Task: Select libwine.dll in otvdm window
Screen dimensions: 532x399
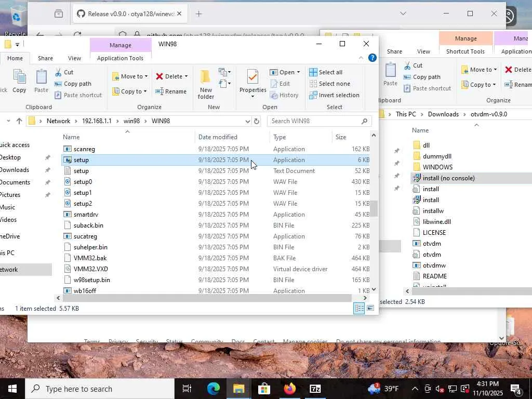Action: coord(472,222)
